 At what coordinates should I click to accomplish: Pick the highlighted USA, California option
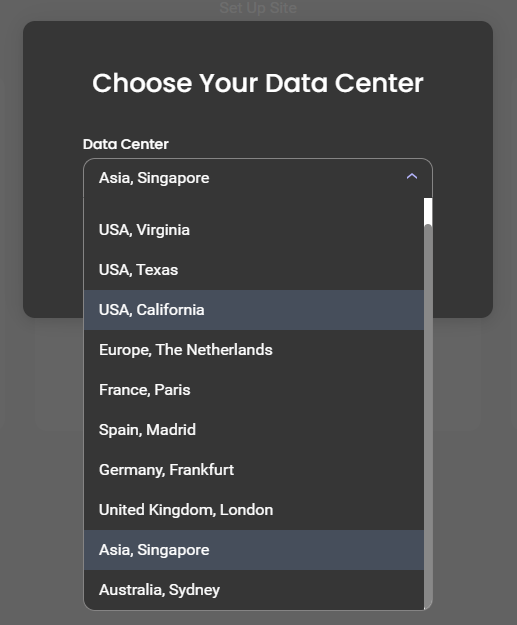(x=254, y=310)
